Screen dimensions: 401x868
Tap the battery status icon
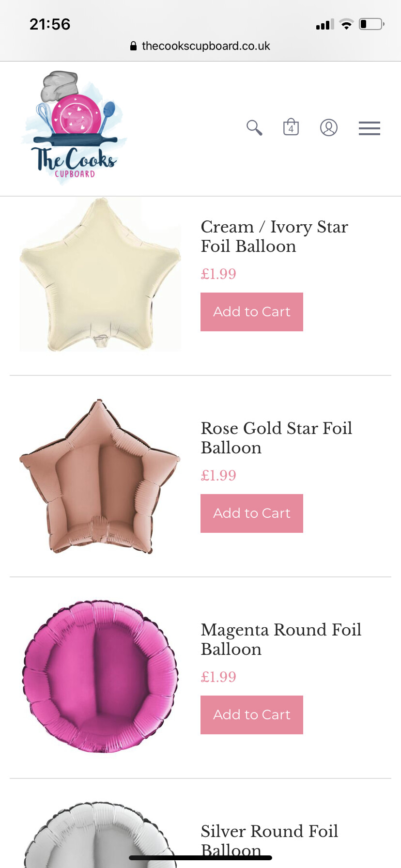click(x=371, y=24)
